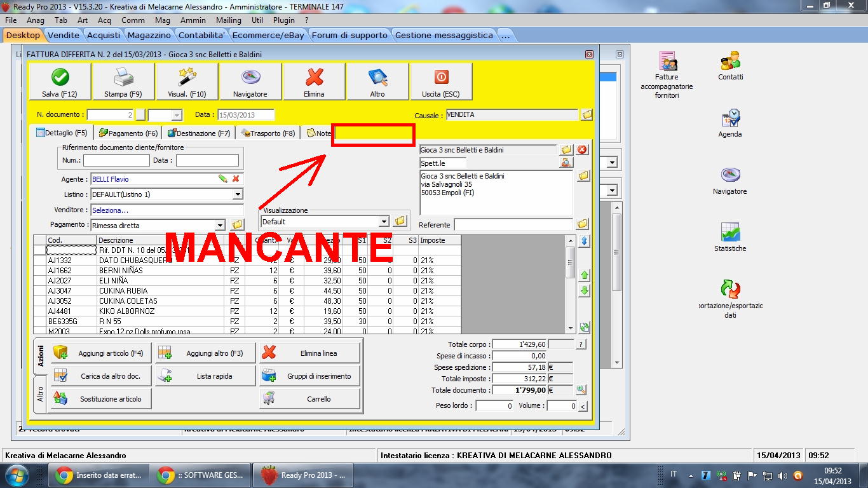The width and height of the screenshot is (868, 488).
Task: Open the Note tab
Action: point(318,133)
